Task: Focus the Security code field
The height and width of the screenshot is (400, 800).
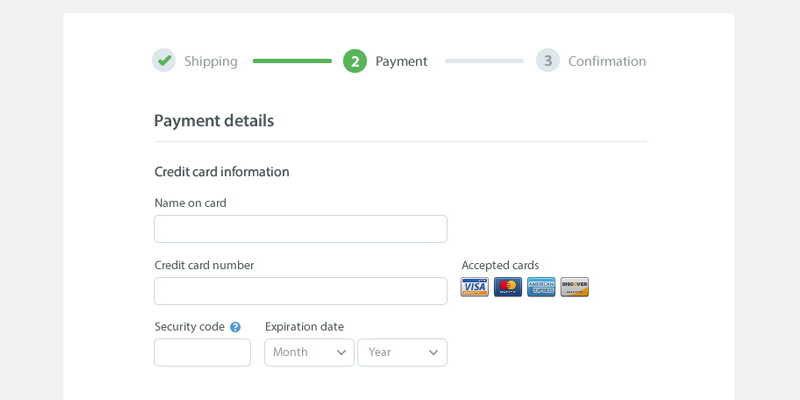Action: pos(203,352)
